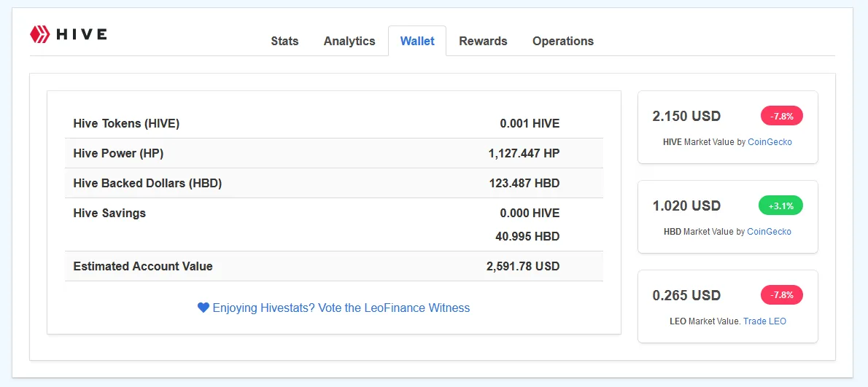Select the Wallet tab

(417, 41)
